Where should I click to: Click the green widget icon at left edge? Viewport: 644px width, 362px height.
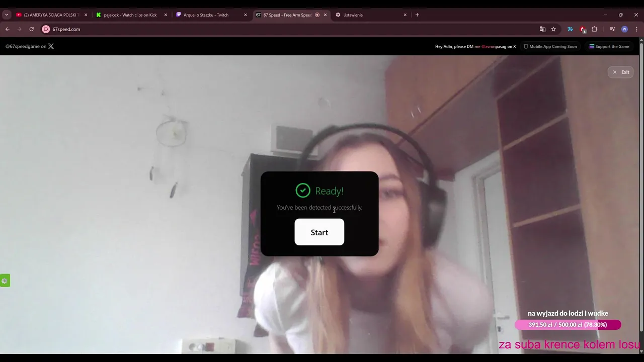[x=5, y=281]
